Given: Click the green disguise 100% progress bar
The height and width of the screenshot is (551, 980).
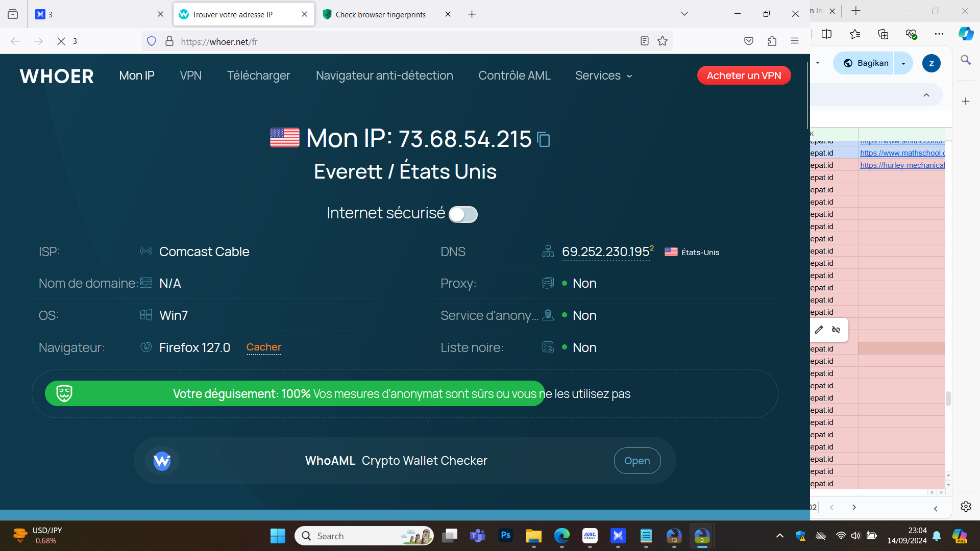Looking at the screenshot, I should click(295, 394).
